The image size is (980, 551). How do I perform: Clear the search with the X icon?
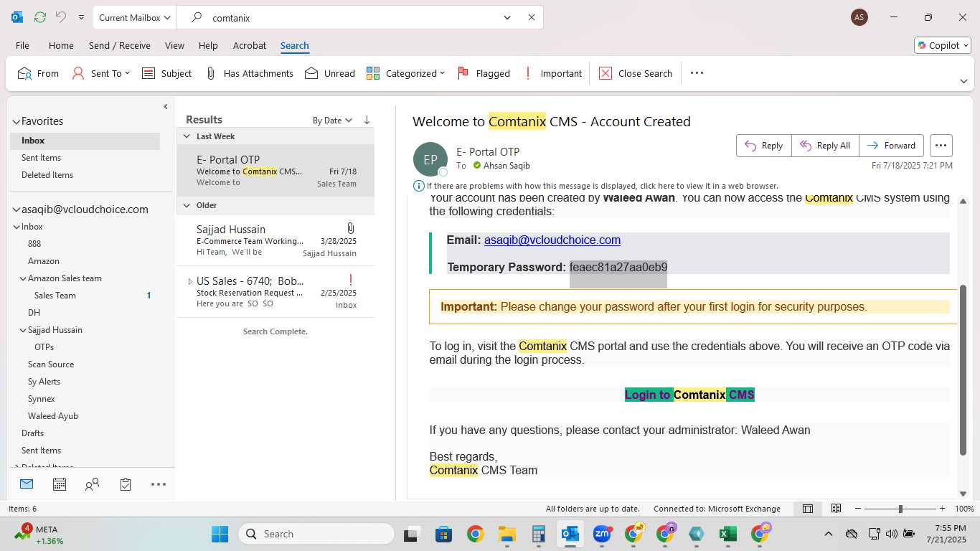coord(532,17)
